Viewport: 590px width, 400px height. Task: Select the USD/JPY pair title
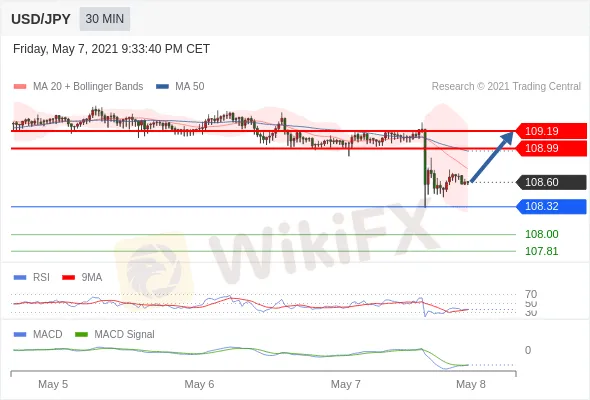pyautogui.click(x=41, y=19)
